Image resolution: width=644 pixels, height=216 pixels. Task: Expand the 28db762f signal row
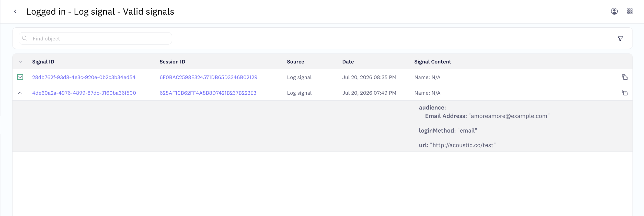(x=20, y=77)
